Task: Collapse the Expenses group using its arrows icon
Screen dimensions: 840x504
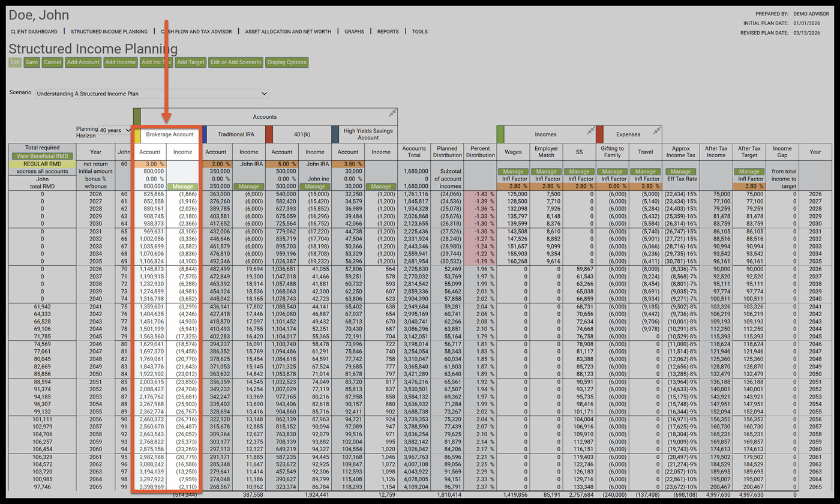Action: coord(657,130)
